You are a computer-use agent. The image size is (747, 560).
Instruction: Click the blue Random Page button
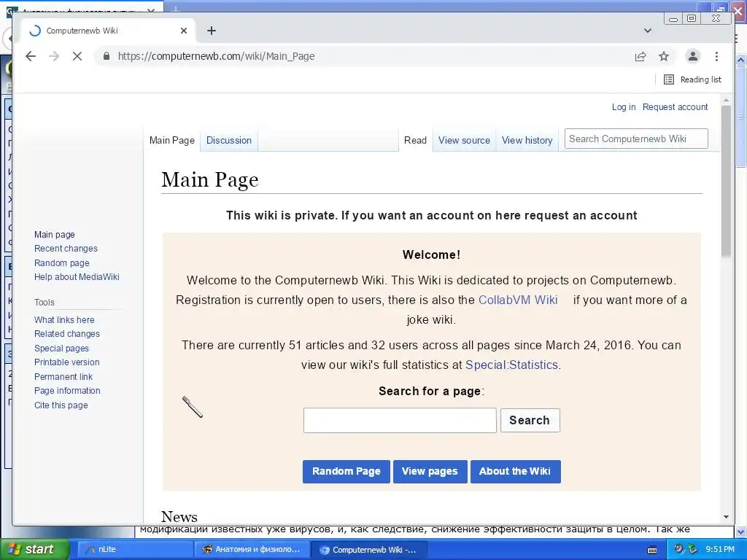coord(347,472)
